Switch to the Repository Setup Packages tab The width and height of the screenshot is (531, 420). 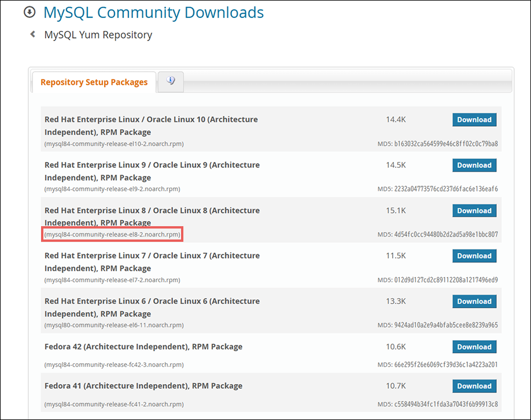pos(94,82)
